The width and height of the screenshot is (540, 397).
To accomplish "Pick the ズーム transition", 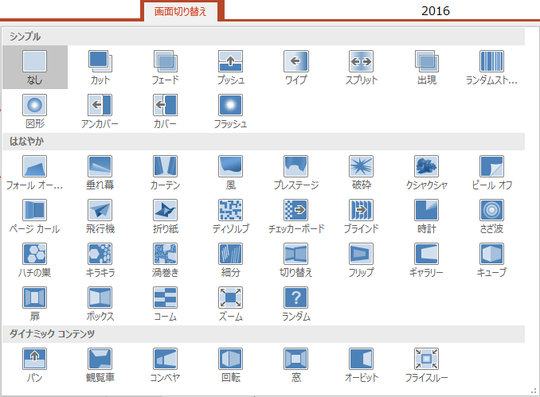I will [x=230, y=304].
